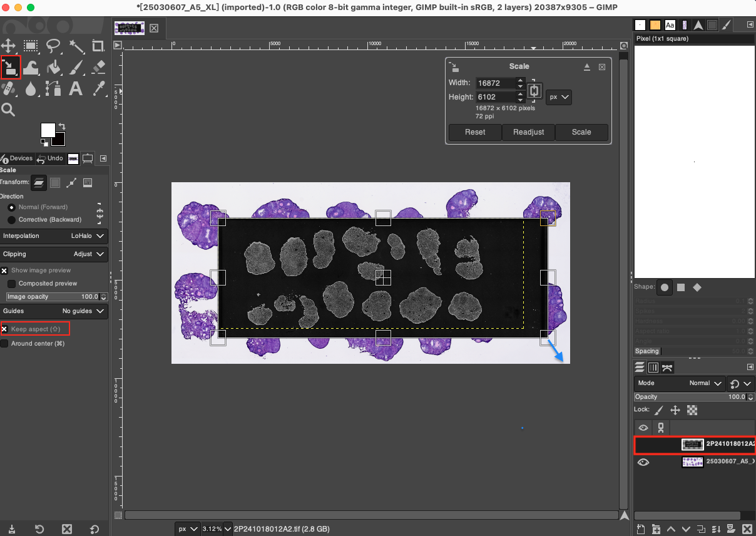Delete layer using the bottom-right X icon
756x536 pixels.
[x=747, y=529]
